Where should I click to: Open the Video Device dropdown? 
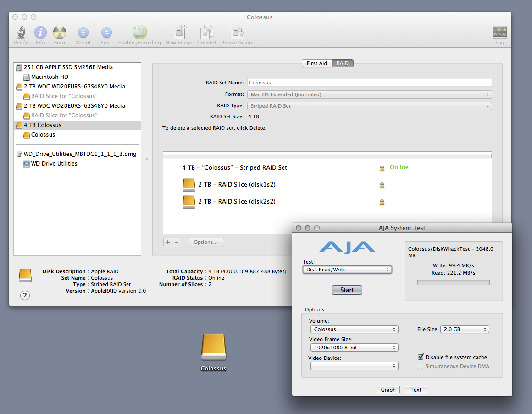click(x=354, y=366)
